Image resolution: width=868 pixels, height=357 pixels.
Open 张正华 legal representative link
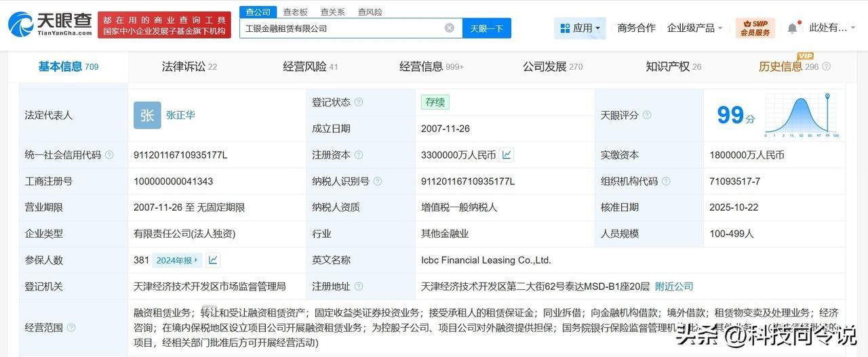(180, 115)
